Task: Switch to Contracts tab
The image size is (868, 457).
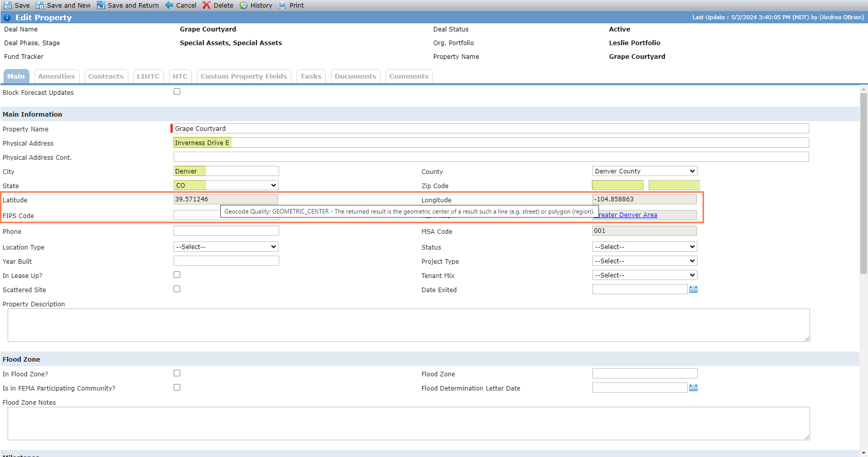Action: click(106, 76)
